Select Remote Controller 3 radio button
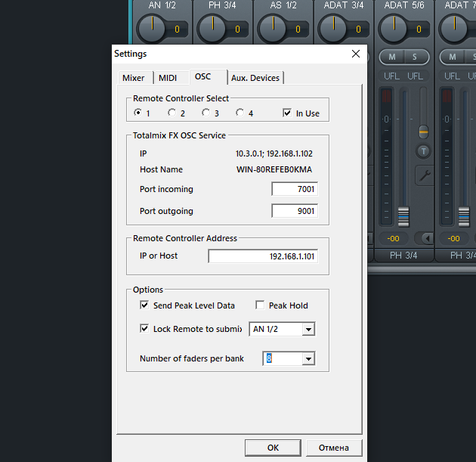476x462 pixels. 206,113
